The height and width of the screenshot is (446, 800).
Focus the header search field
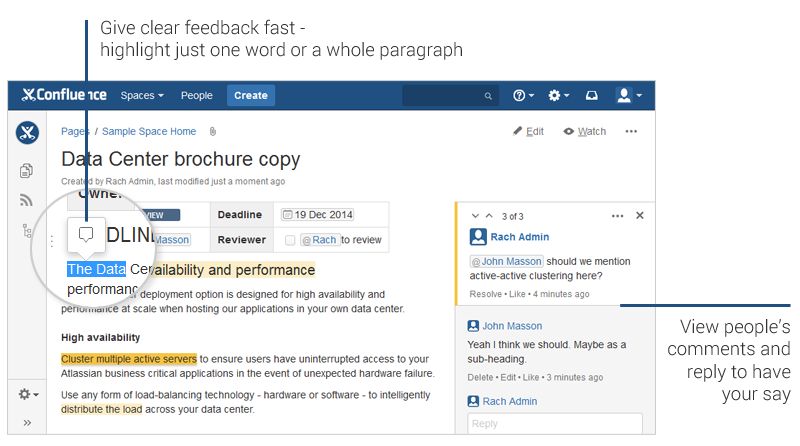pos(449,95)
